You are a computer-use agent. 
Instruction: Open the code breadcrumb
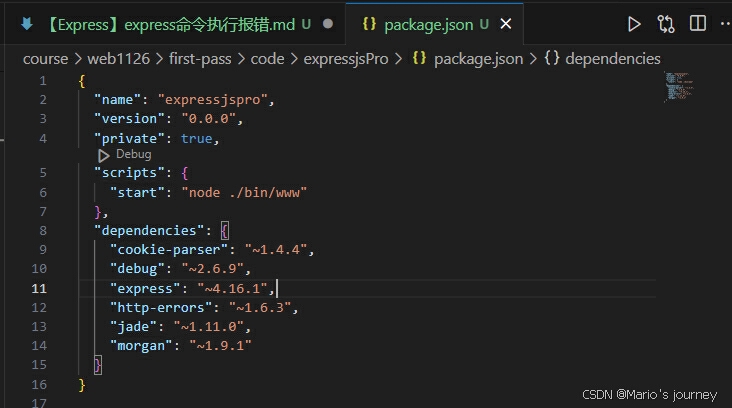pos(267,59)
